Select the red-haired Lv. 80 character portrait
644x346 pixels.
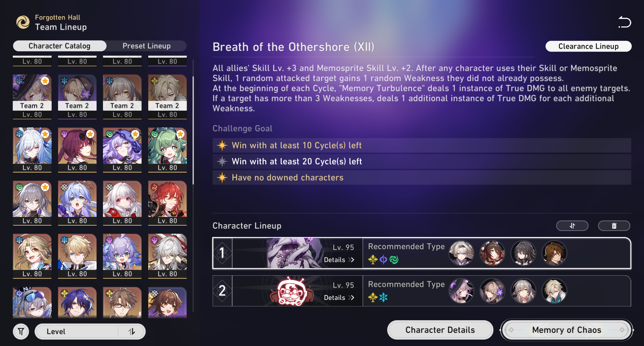[167, 203]
